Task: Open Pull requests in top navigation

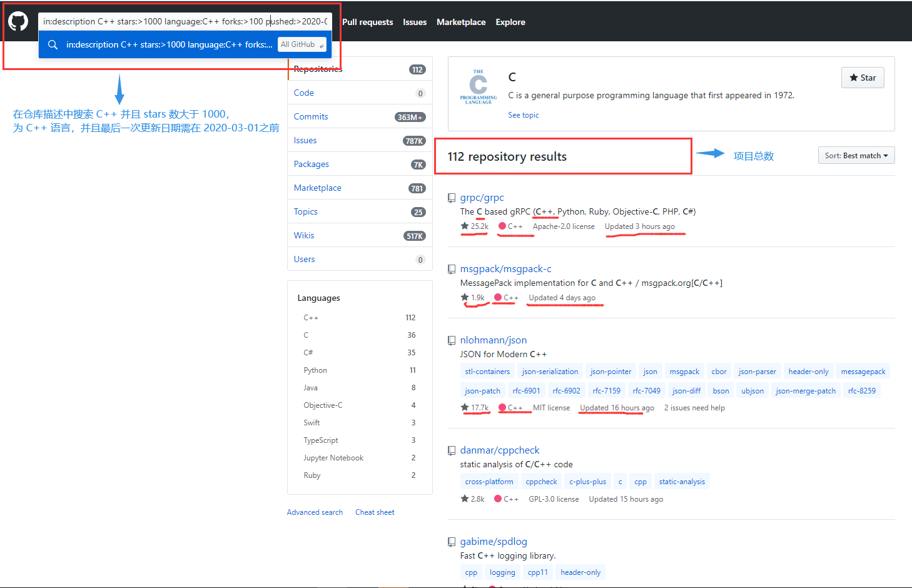Action: [368, 22]
